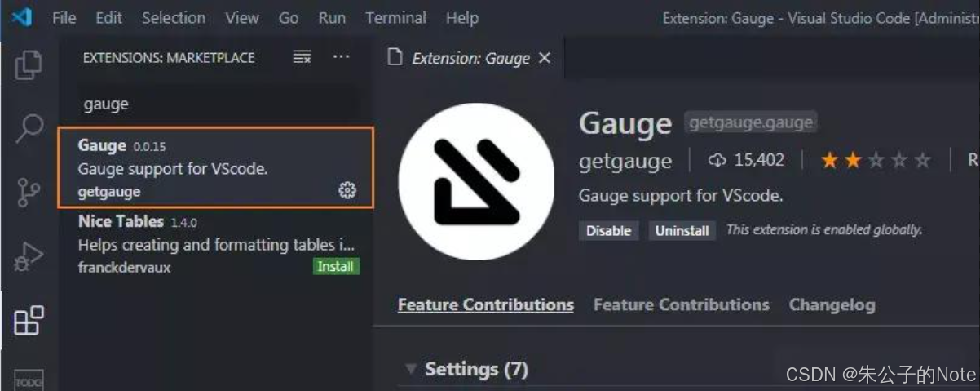Click the getgauge.gauge identifier badge

click(x=751, y=122)
